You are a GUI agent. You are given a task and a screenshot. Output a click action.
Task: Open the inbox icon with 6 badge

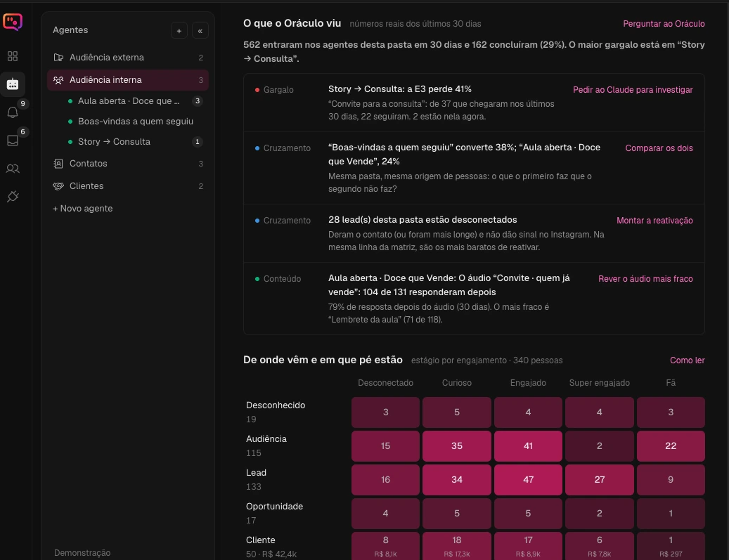13,141
